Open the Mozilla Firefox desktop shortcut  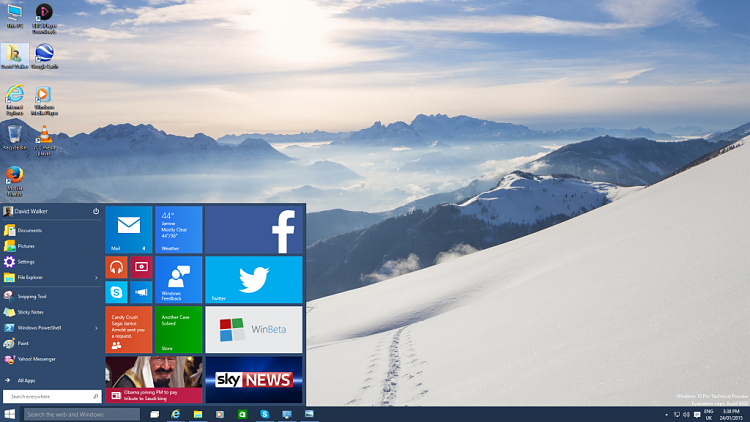point(14,181)
